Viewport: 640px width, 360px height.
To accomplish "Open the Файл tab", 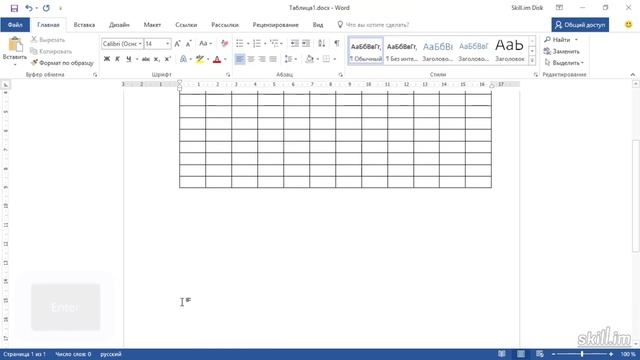I will tap(15, 24).
